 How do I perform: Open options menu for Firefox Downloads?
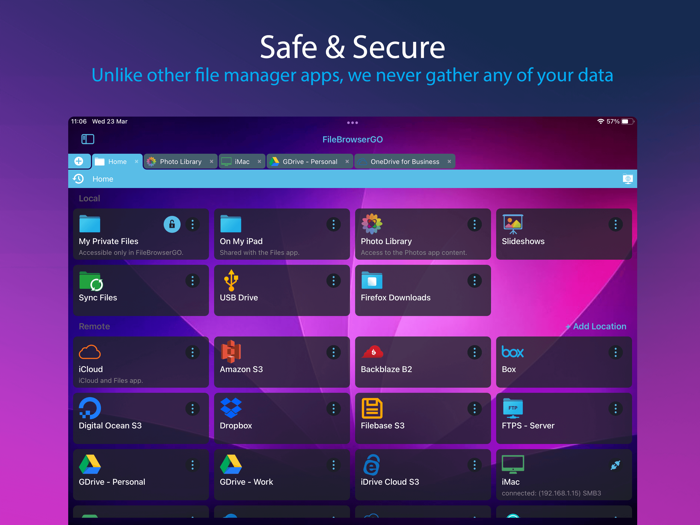point(475,280)
